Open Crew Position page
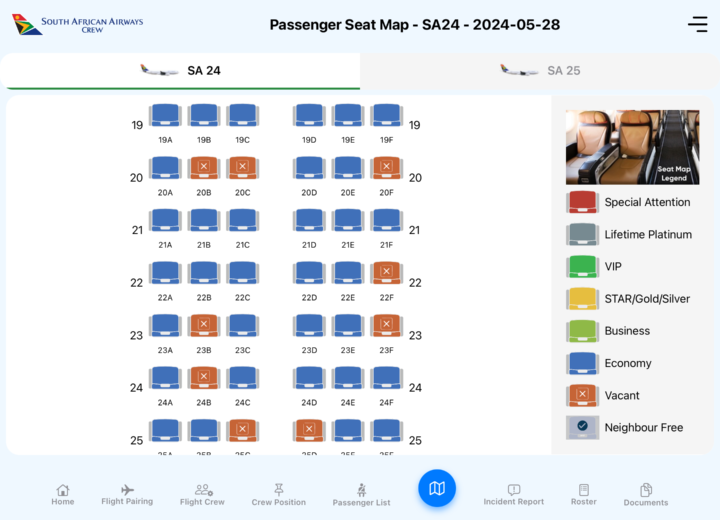This screenshot has height=520, width=720. [279, 495]
